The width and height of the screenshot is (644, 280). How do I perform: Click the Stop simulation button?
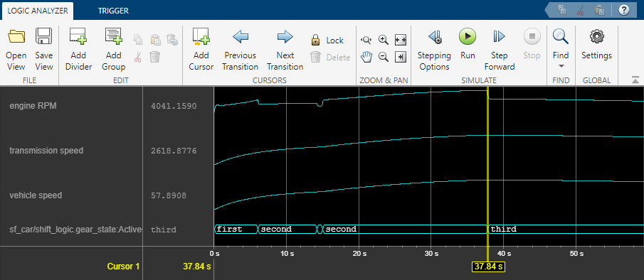[x=532, y=44]
